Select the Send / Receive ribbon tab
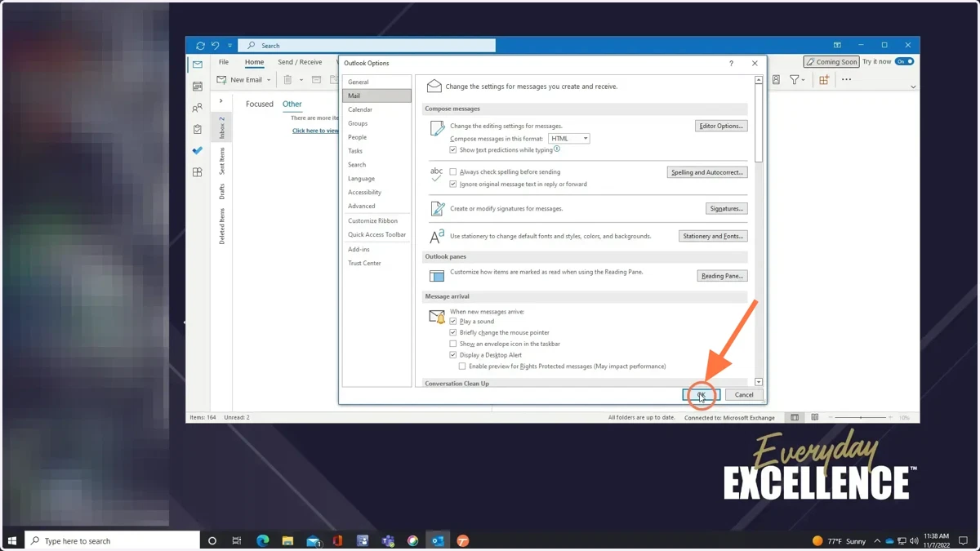 pyautogui.click(x=300, y=62)
